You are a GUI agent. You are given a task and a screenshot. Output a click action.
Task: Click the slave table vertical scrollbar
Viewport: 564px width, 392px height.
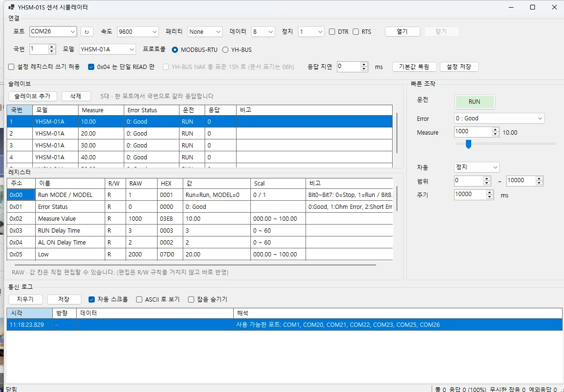(397, 132)
